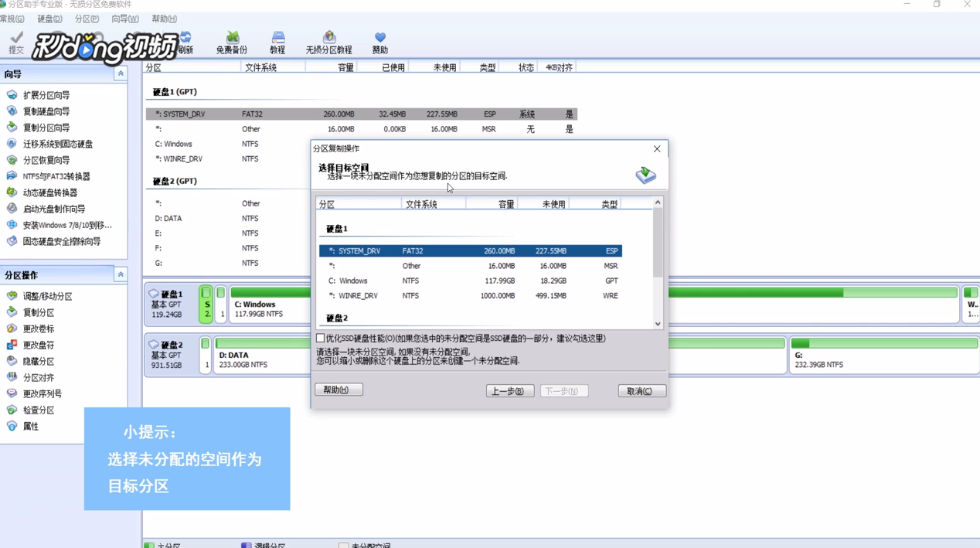Select the WINRE_DRV row in the dialog
Image resolution: width=980 pixels, height=548 pixels.
coord(470,296)
